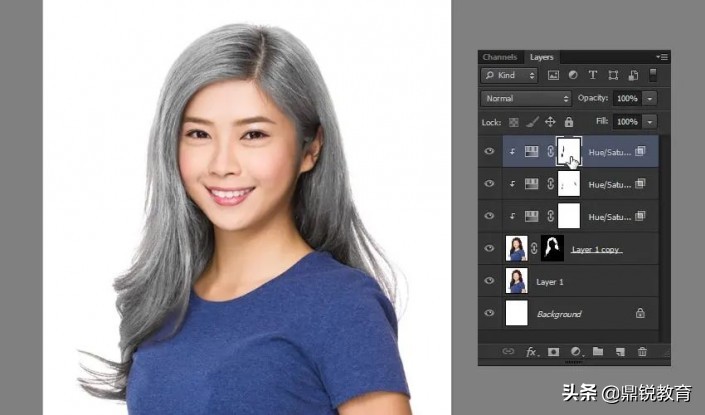Screen dimensions: 705x415
Task: Open the Kind filter type dropdown
Action: click(509, 76)
